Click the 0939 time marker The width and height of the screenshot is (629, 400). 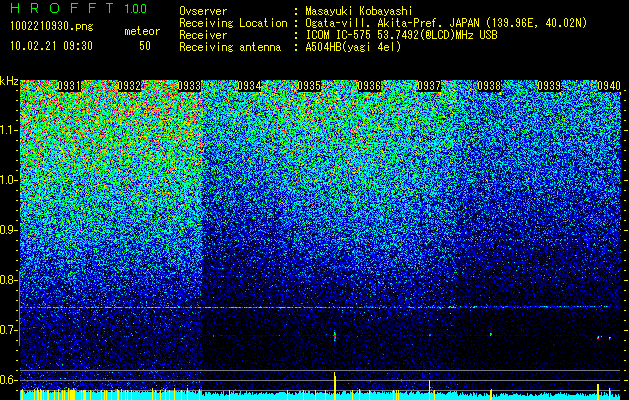coord(549,86)
